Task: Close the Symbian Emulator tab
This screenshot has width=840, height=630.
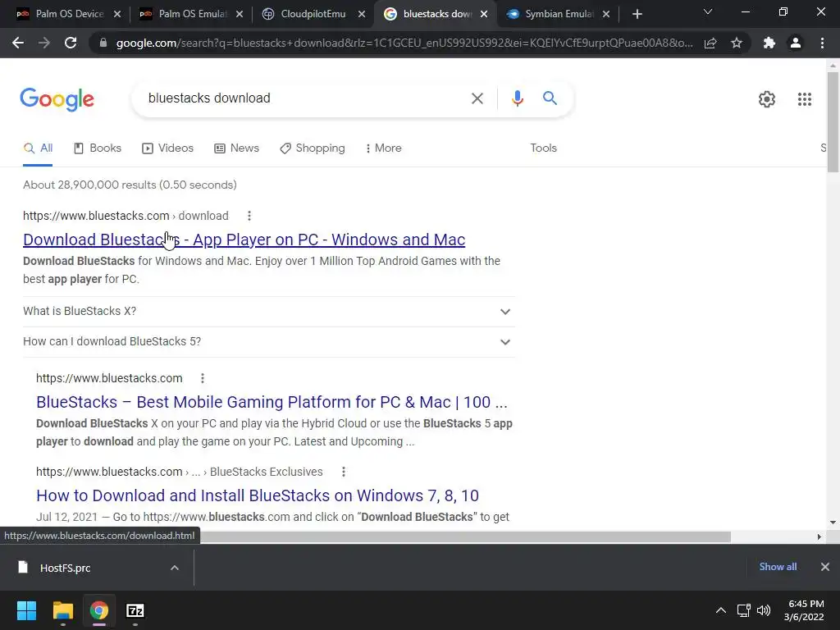Action: pos(606,14)
